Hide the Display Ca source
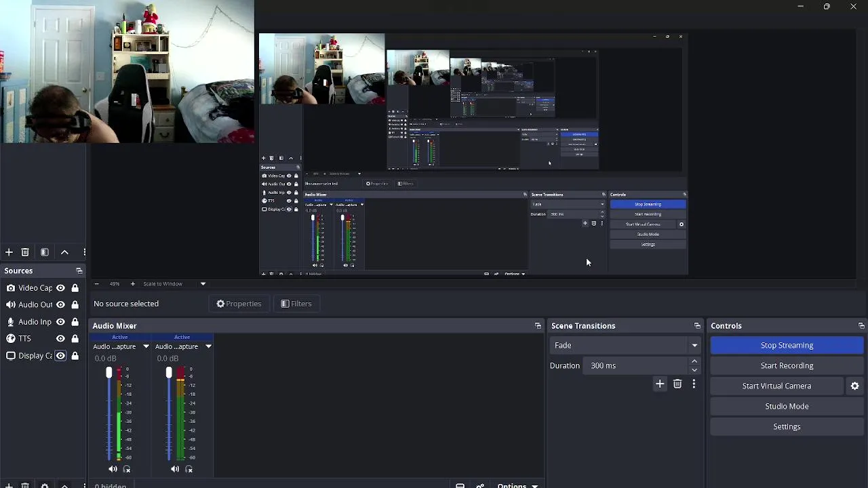The height and width of the screenshot is (488, 868). [x=60, y=355]
